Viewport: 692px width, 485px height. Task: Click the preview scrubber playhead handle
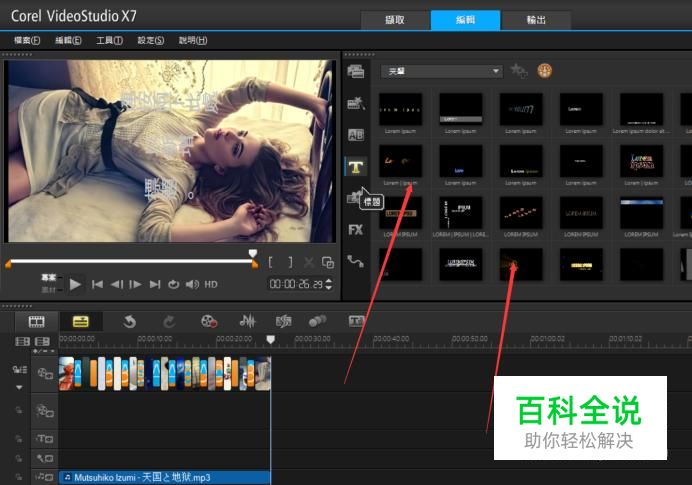(x=253, y=253)
